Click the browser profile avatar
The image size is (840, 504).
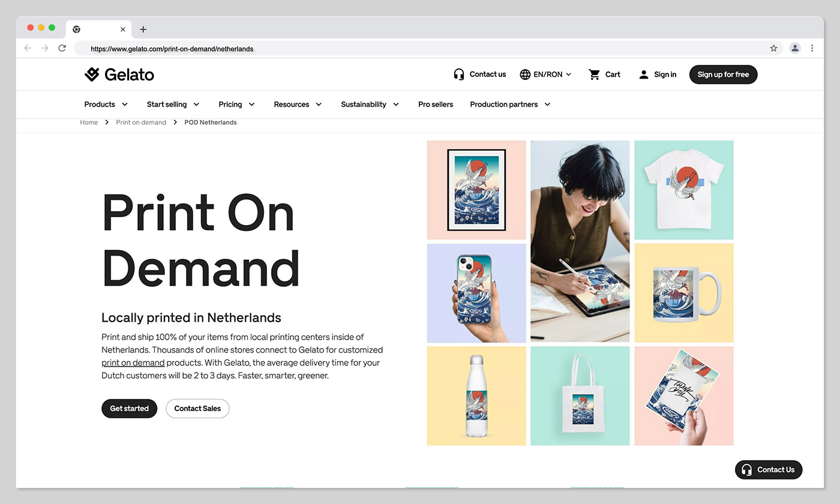[x=795, y=48]
